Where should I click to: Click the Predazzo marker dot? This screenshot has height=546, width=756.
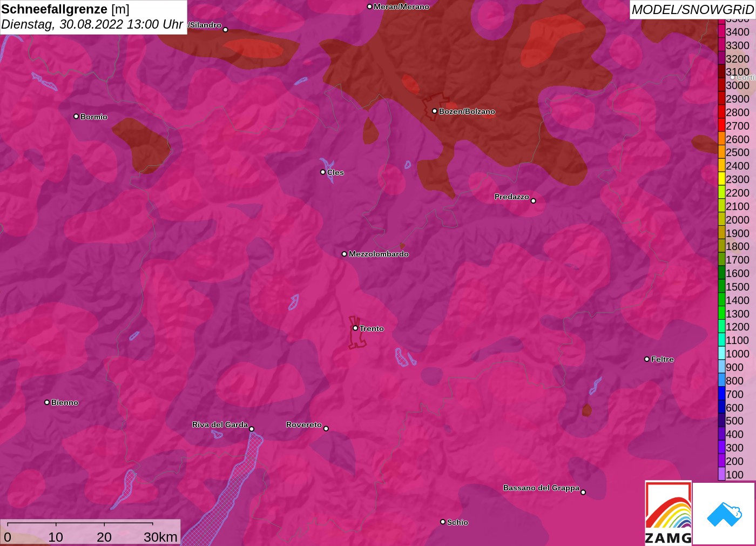[533, 200]
